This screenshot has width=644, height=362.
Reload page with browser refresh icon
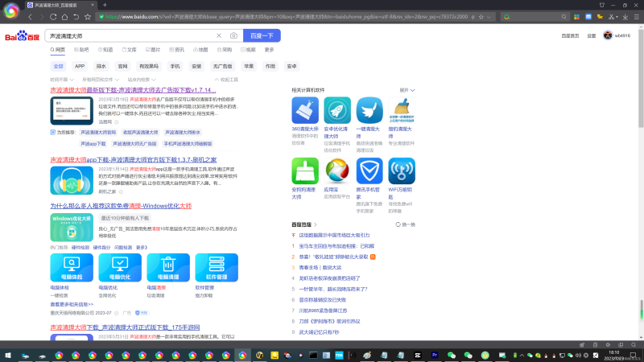53,17
